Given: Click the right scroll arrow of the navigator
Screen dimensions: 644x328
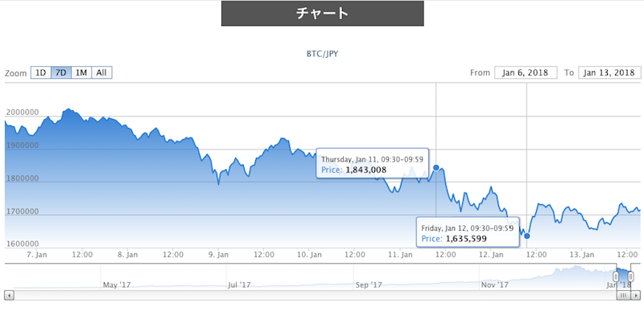Looking at the screenshot, I should coord(635,295).
